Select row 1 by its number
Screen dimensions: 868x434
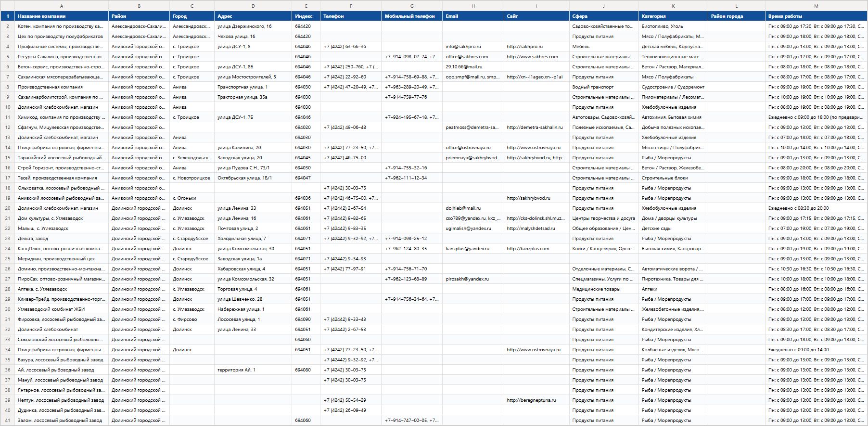(8, 16)
